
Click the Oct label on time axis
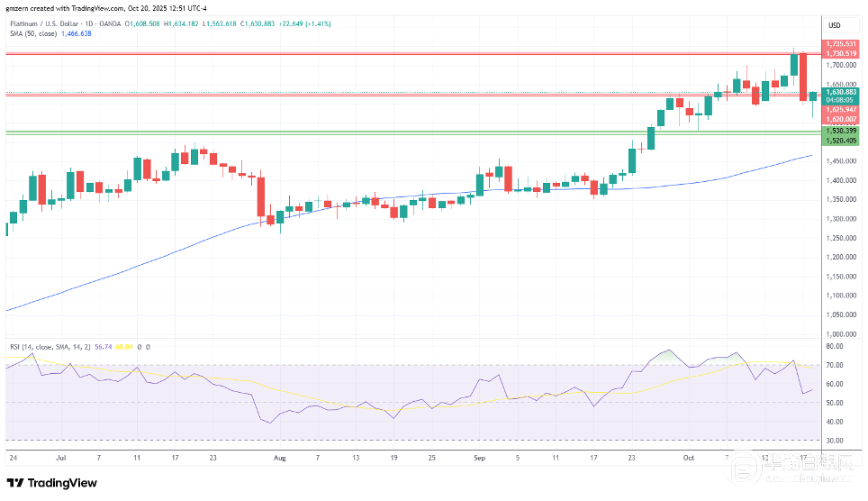click(x=688, y=458)
